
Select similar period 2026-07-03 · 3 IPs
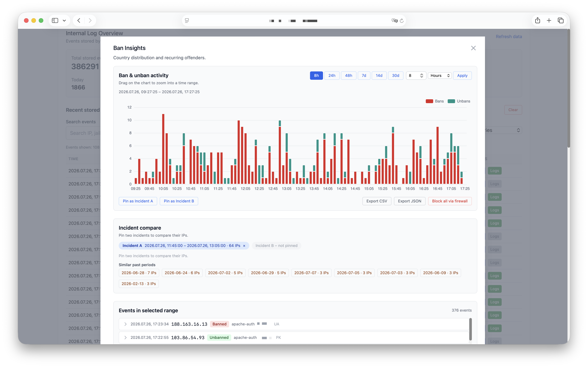pos(397,273)
